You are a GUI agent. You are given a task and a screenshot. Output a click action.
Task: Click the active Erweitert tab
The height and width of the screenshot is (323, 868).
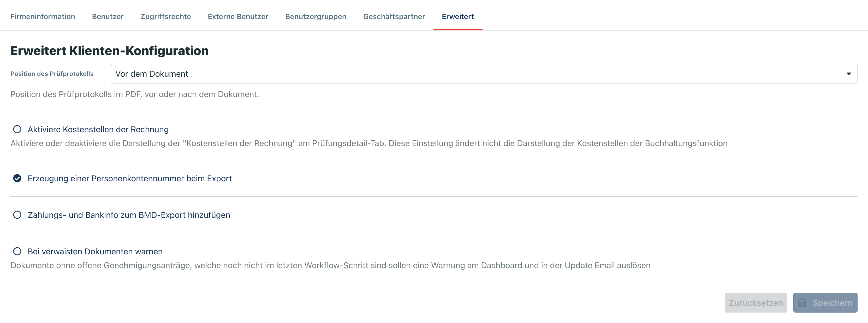457,16
